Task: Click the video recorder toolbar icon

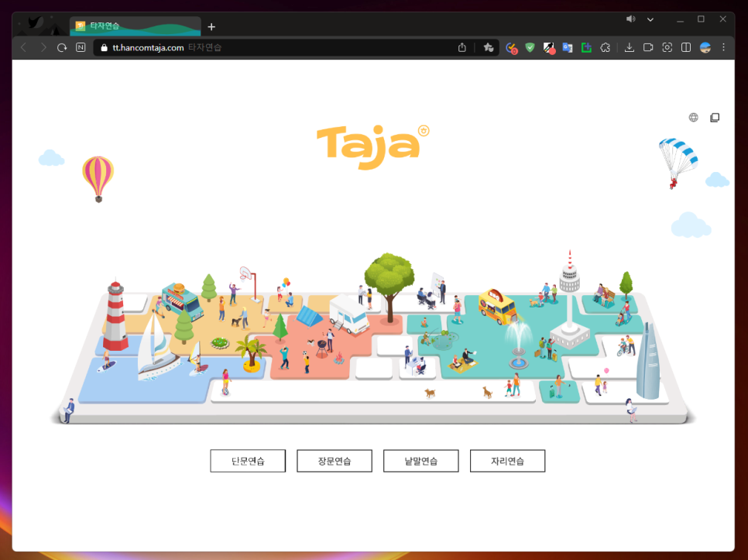Action: [648, 47]
